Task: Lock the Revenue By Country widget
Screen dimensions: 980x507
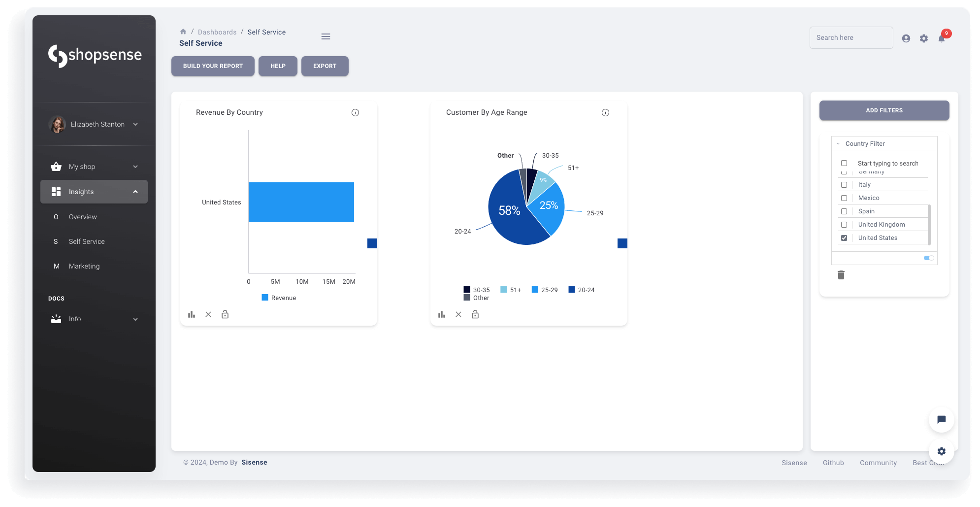Action: pos(225,314)
